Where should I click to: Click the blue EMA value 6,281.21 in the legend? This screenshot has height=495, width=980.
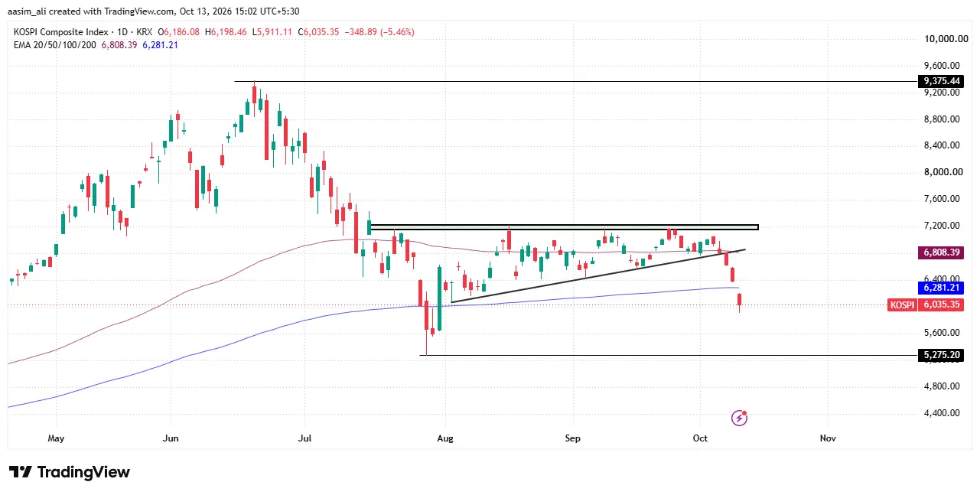[161, 45]
